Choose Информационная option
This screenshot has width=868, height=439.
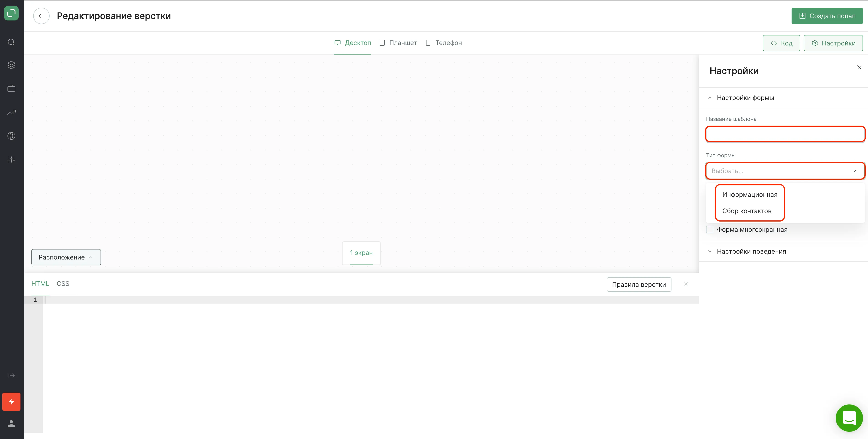pos(750,195)
